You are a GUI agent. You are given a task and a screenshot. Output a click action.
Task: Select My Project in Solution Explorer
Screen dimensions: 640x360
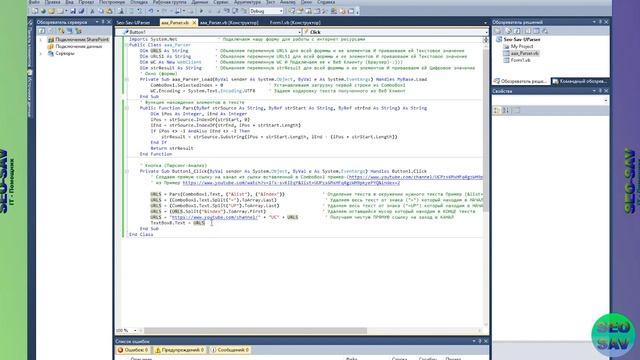(522, 47)
